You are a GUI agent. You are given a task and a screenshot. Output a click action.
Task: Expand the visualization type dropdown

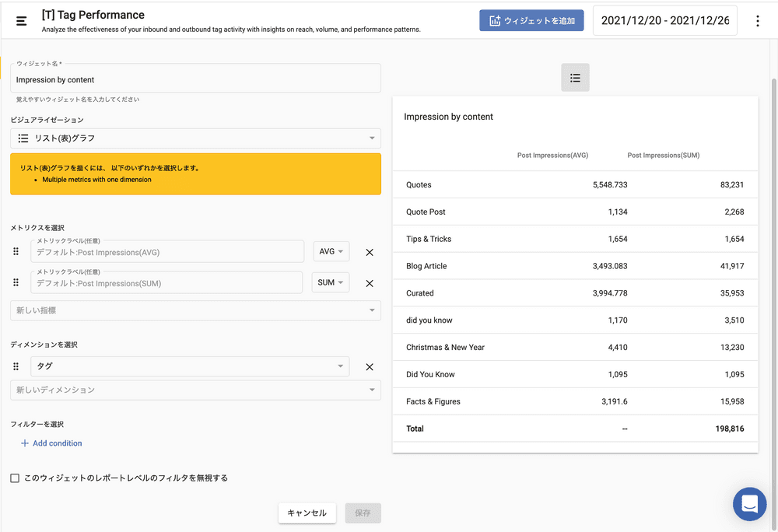pyautogui.click(x=195, y=138)
